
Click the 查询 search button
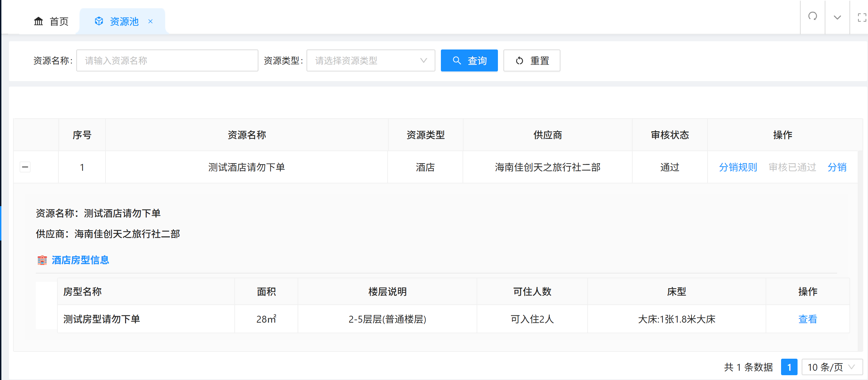tap(469, 60)
